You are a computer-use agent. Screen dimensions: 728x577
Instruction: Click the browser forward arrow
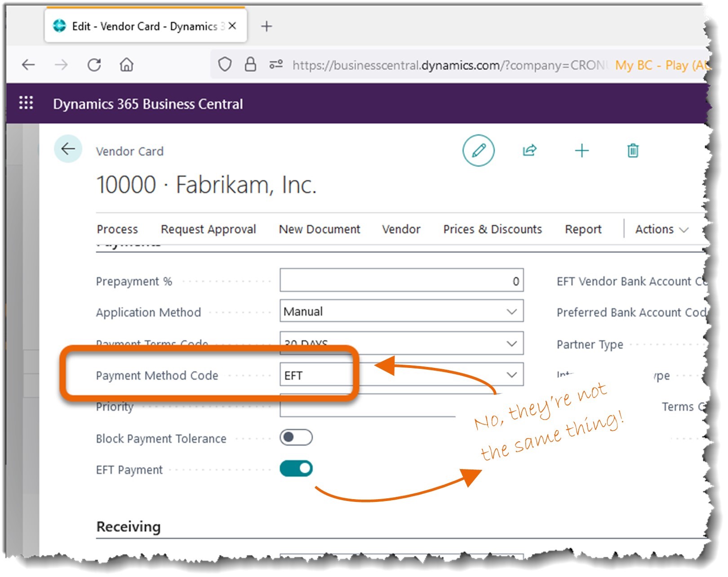pyautogui.click(x=61, y=65)
